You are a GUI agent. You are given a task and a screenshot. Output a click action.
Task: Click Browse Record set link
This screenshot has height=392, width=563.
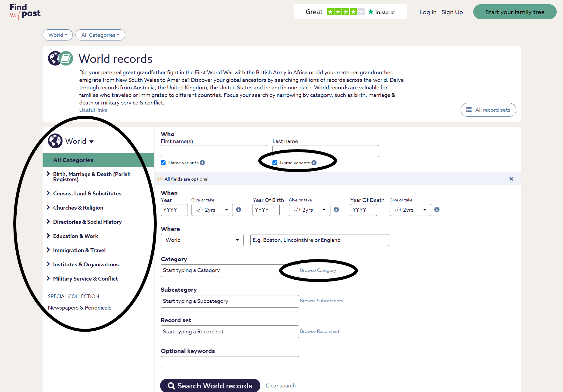[320, 332]
